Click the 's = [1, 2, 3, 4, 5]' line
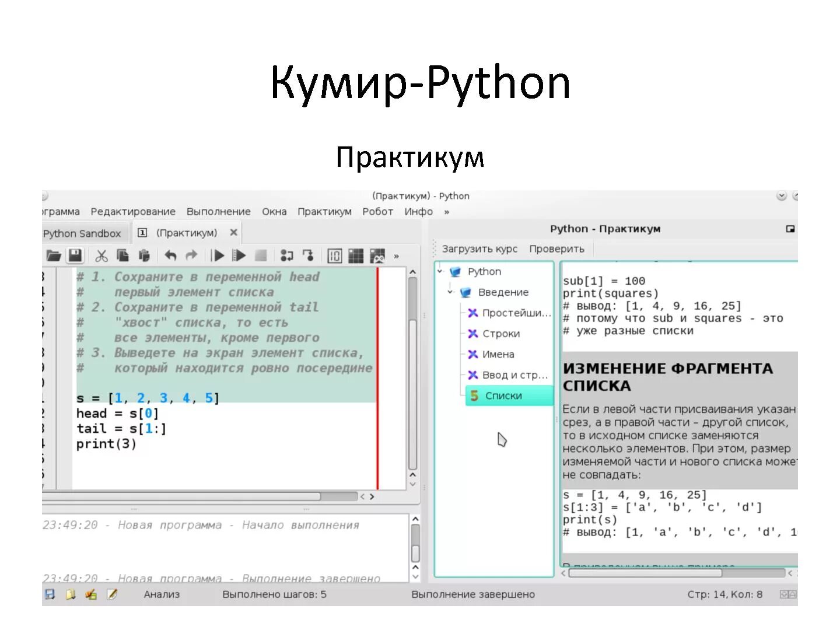840x630 pixels. (x=148, y=398)
